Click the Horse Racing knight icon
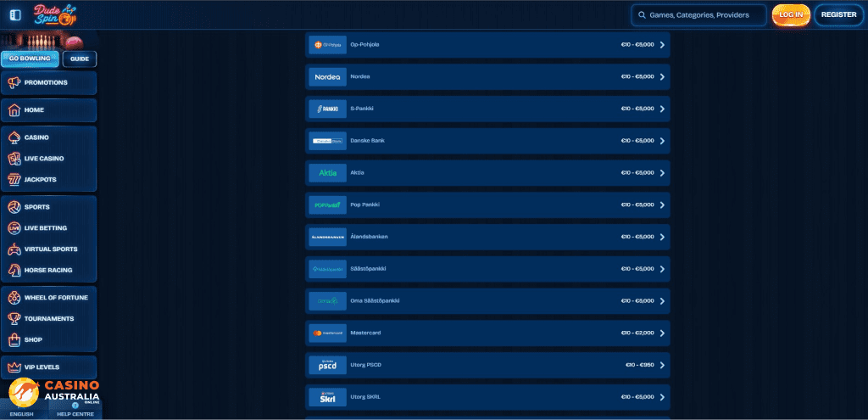 (14, 271)
